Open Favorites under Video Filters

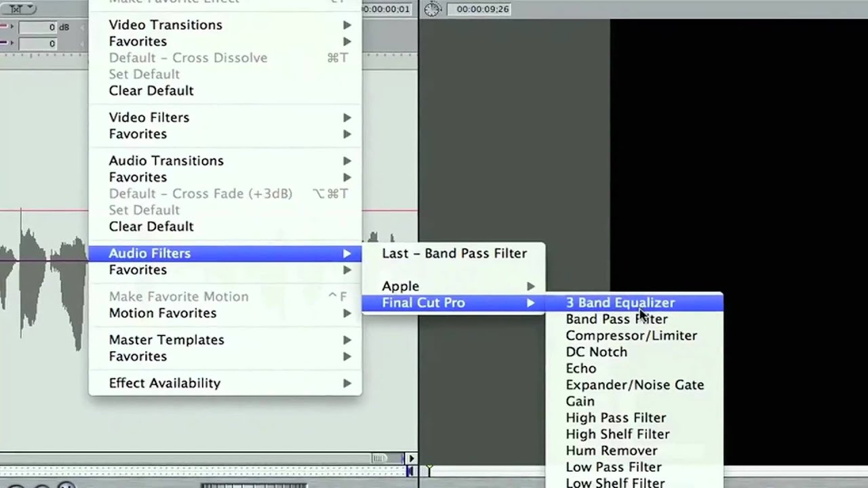(225, 134)
